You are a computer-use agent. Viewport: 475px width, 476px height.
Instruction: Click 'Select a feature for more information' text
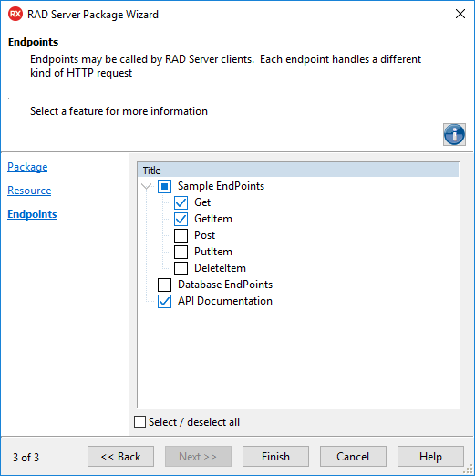pyautogui.click(x=119, y=111)
